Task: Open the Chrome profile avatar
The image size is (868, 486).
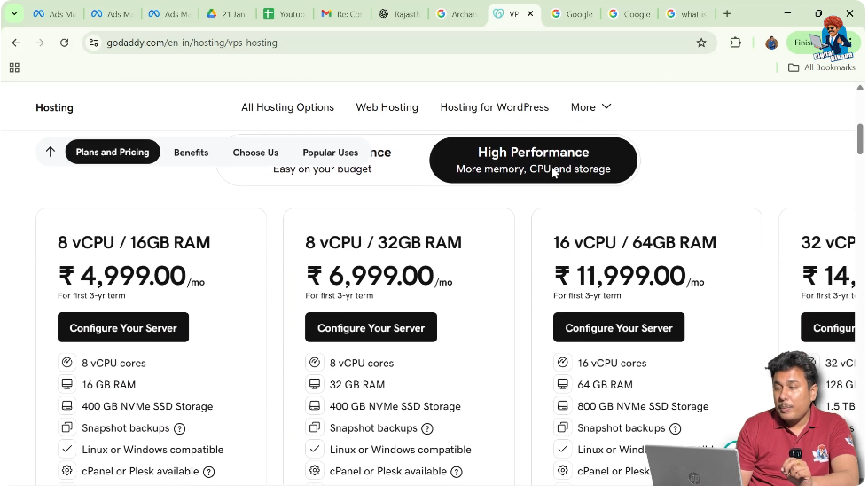Action: (x=771, y=43)
